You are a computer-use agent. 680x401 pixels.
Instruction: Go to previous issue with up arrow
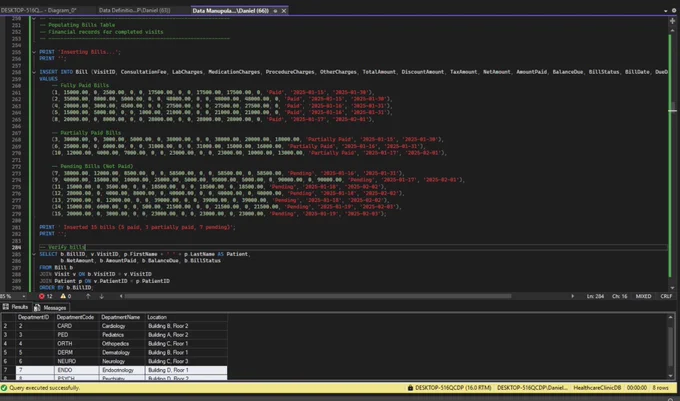[88, 297]
